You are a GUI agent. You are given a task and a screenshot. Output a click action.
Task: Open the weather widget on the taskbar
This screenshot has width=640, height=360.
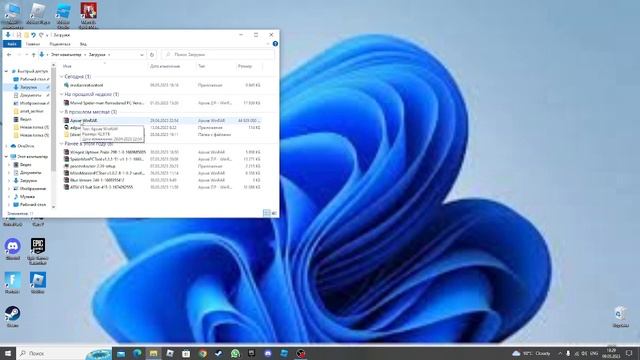pyautogui.click(x=532, y=353)
